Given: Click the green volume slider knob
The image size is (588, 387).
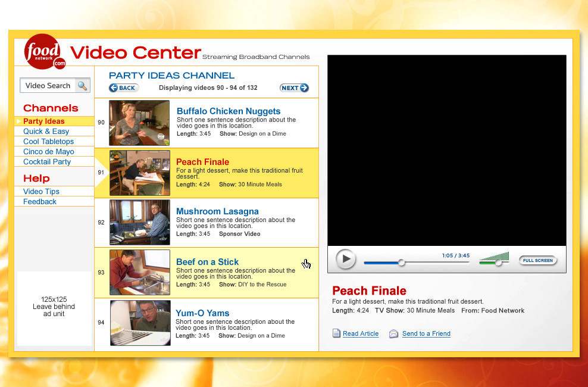Looking at the screenshot, I should (498, 263).
